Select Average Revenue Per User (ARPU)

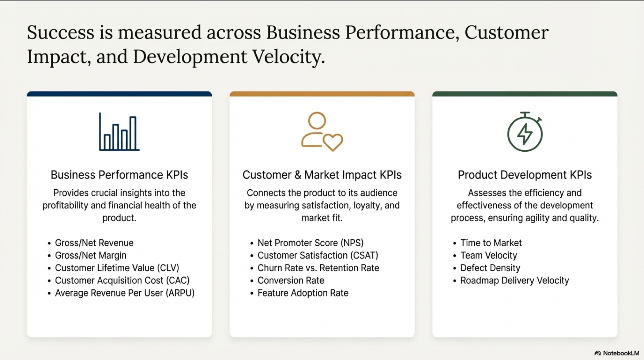(125, 293)
